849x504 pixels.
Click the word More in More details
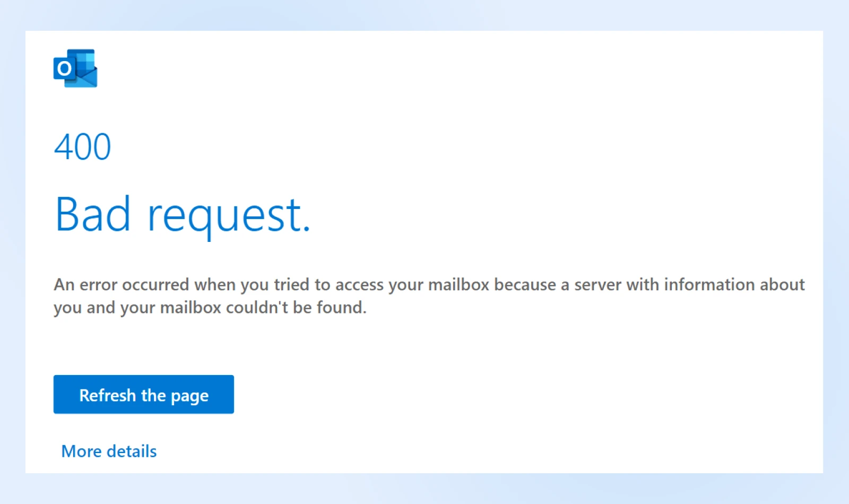[82, 451]
